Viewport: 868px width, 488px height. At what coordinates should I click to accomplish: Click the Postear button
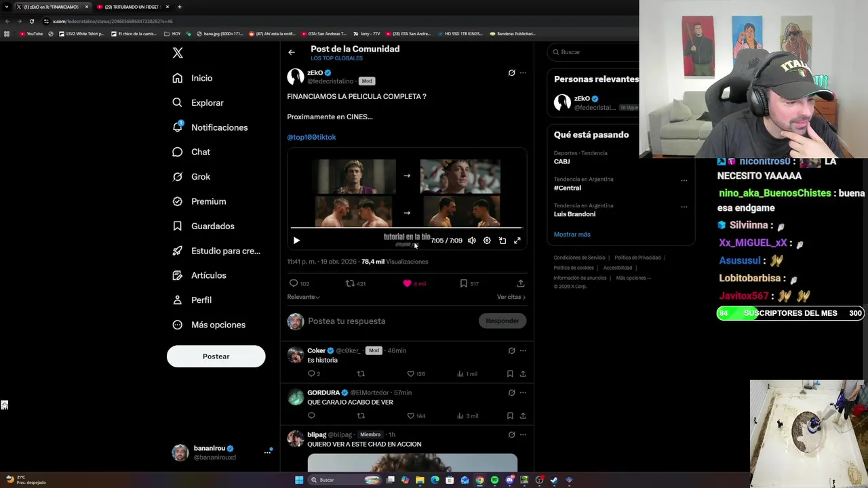(x=216, y=357)
